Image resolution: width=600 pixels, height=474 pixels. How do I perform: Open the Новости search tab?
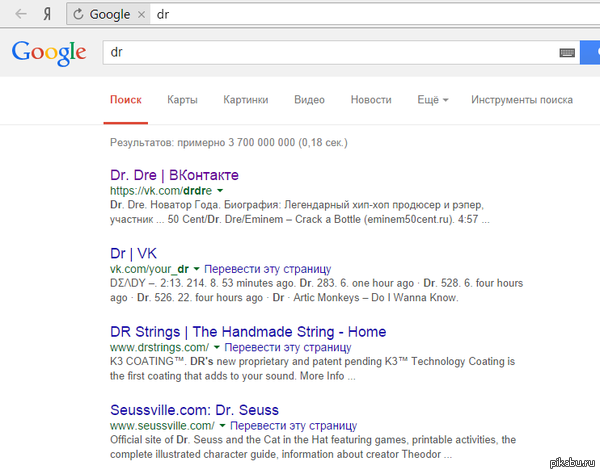point(371,100)
